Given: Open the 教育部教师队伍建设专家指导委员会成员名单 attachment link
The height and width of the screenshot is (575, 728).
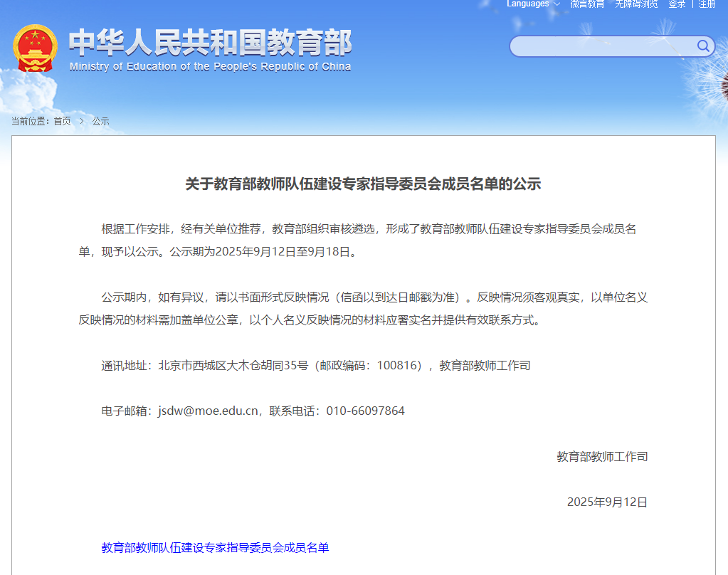Looking at the screenshot, I should pyautogui.click(x=215, y=547).
